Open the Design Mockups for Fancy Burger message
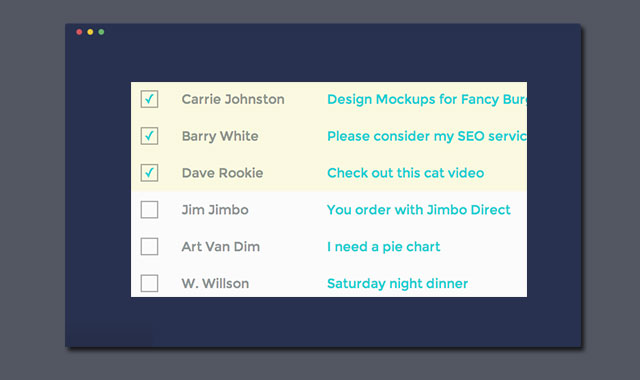 427,100
